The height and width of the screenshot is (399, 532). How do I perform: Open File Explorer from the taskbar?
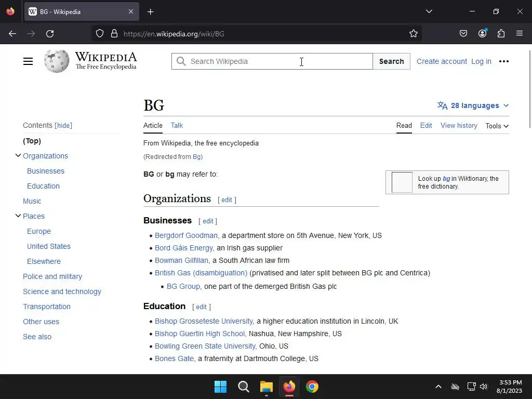[x=267, y=387]
